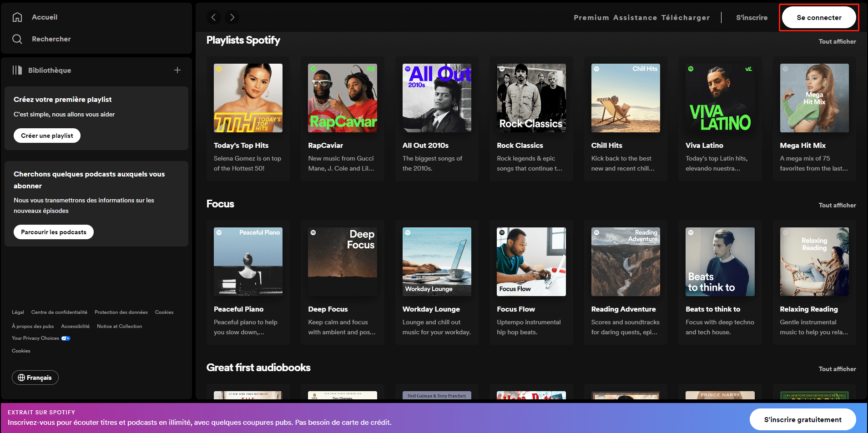Screen dimensions: 868x433
Task: Click the Se connecter button
Action: [819, 17]
